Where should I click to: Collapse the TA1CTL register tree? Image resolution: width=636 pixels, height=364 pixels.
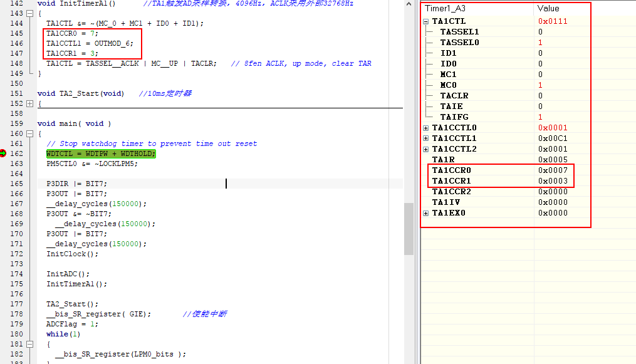coord(426,21)
